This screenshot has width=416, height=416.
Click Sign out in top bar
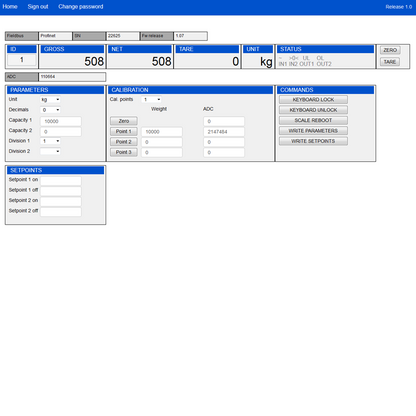click(x=38, y=7)
